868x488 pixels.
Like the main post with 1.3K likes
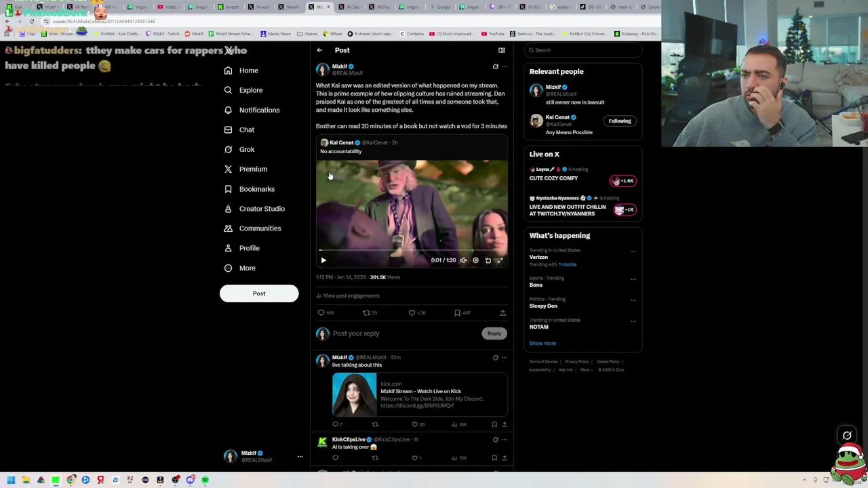412,312
